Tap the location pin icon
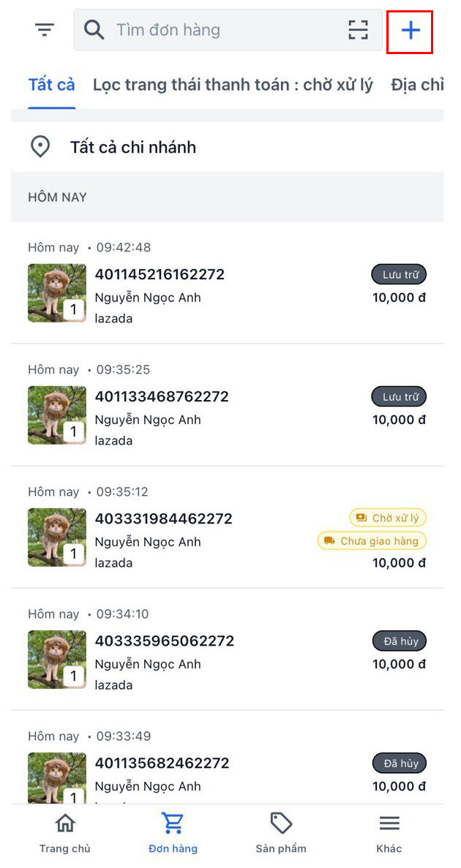This screenshot has width=461, height=868. [x=40, y=147]
